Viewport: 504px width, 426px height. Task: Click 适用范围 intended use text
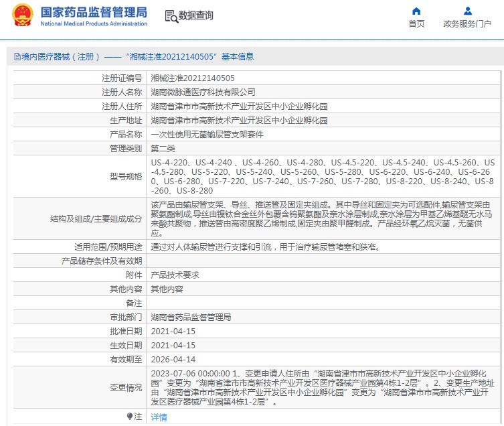coord(266,247)
